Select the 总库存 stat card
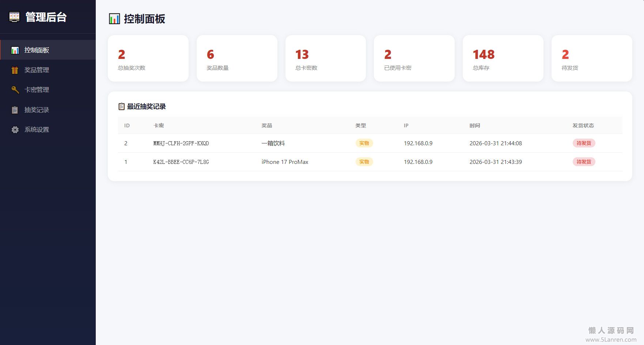This screenshot has height=345, width=644. tap(503, 59)
